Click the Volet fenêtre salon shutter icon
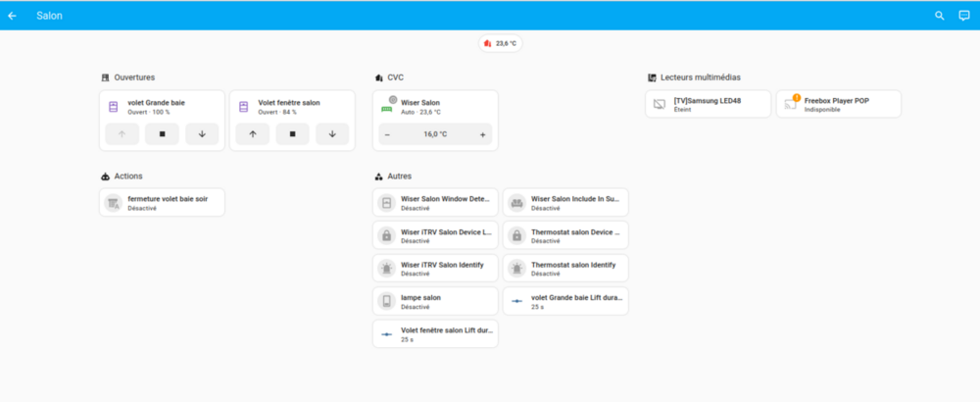The image size is (980, 402). [x=244, y=107]
